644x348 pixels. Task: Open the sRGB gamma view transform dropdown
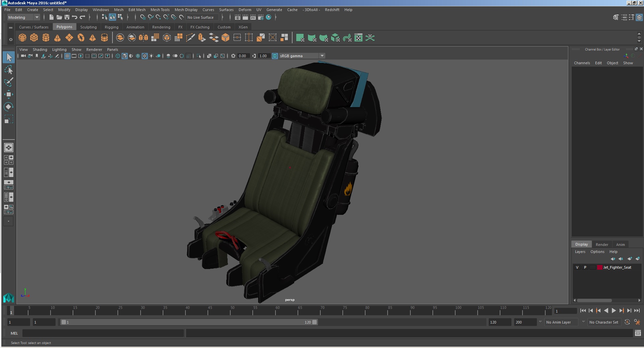(302, 56)
